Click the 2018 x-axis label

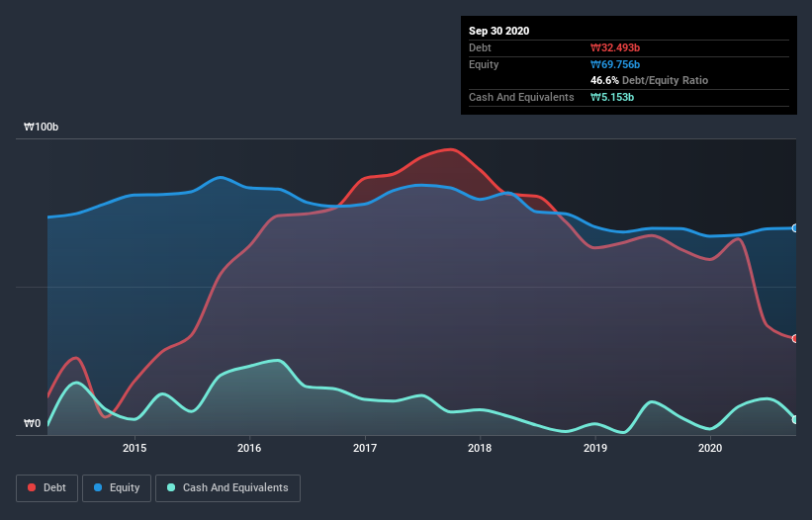(480, 448)
